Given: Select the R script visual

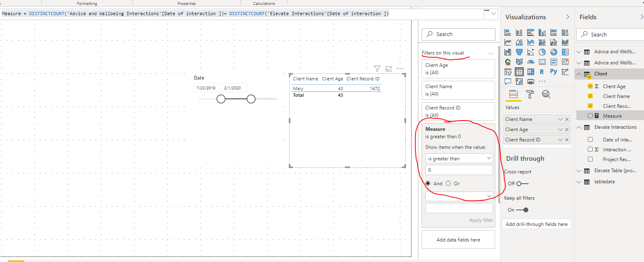Looking at the screenshot, I should click(542, 72).
